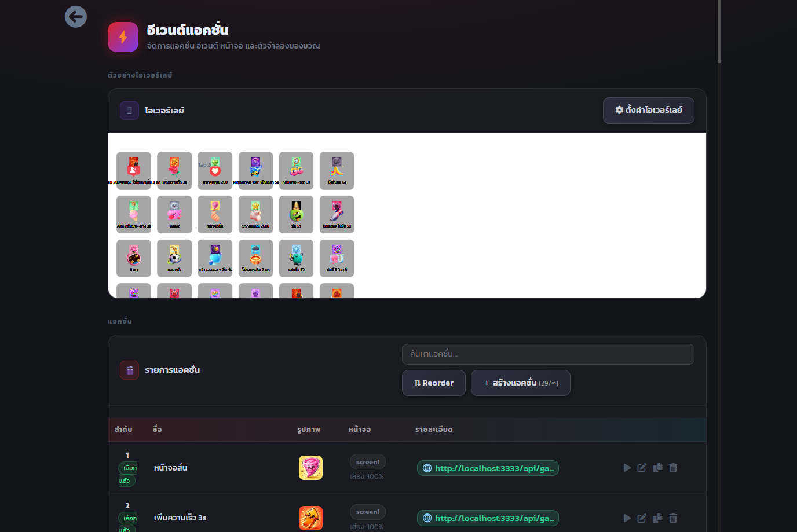Click the green hat face overlay tile
The height and width of the screenshot is (532, 797).
coord(296,214)
